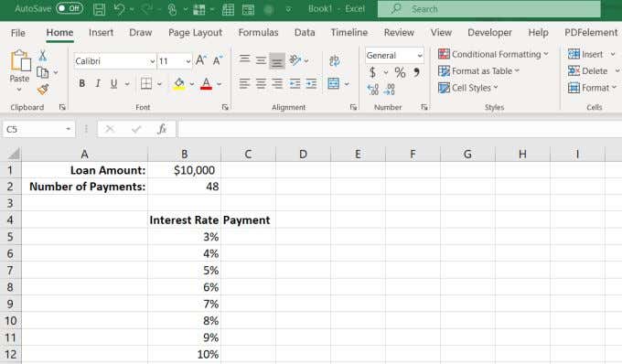This screenshot has height=364, width=622.
Task: Open Format as Table gallery
Action: pos(478,71)
